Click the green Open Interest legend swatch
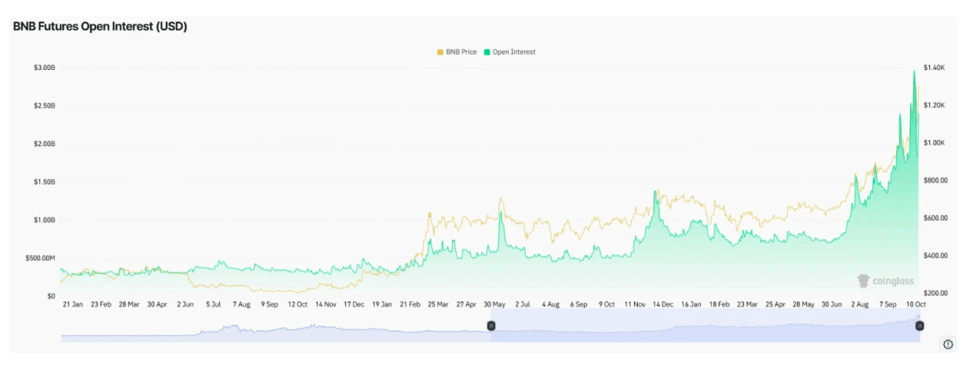This screenshot has width=980, height=366. (487, 52)
